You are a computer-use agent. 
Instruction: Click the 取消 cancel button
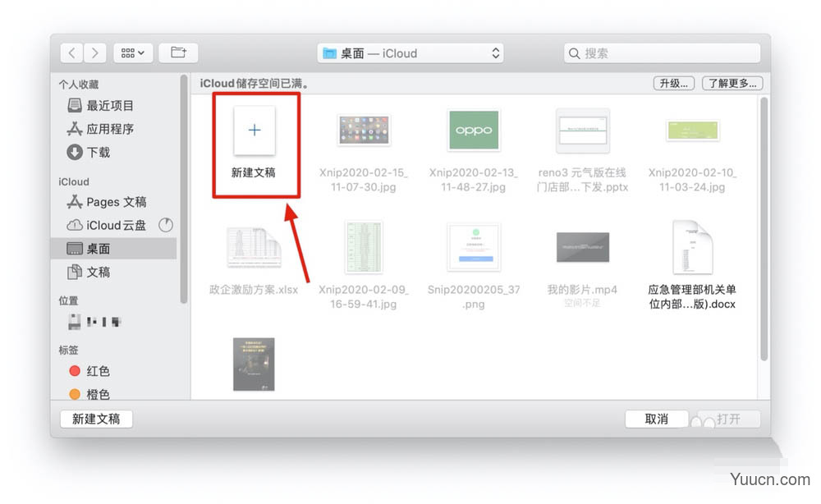coord(657,419)
